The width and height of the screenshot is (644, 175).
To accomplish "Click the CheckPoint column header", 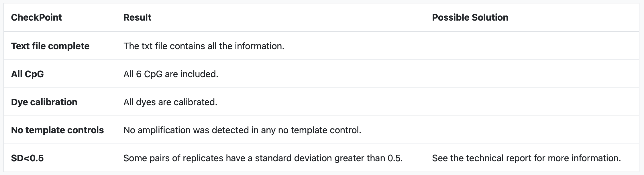I will (36, 17).
